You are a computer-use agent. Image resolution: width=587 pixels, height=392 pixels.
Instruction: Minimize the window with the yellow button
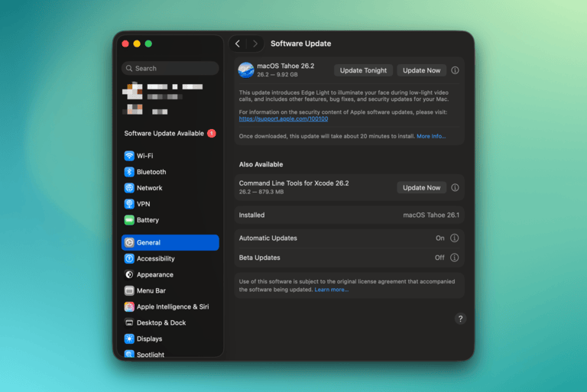click(137, 44)
